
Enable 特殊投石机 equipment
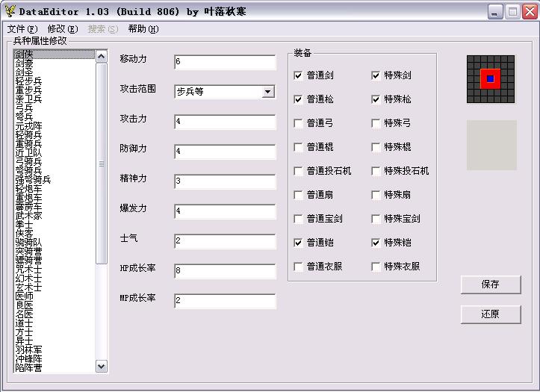(x=376, y=171)
